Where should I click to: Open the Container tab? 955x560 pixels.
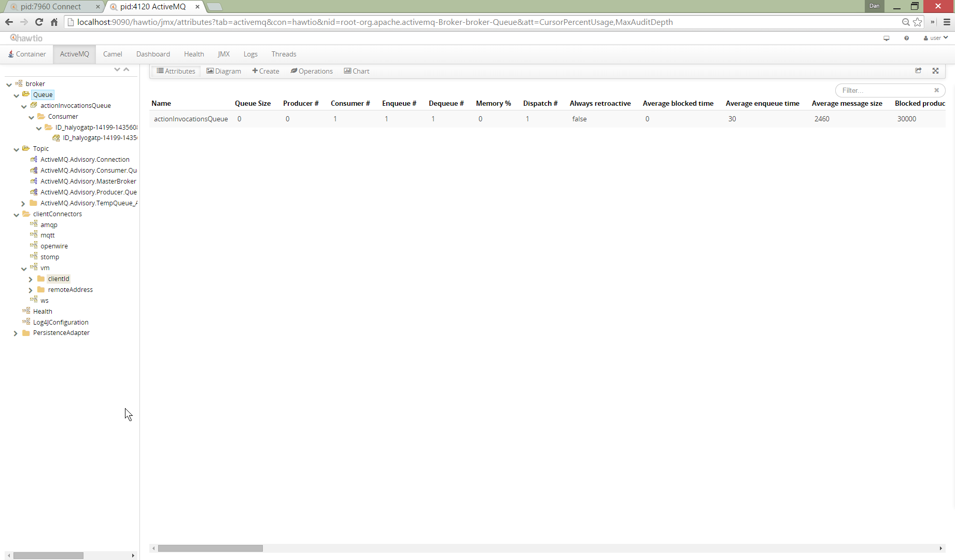[x=27, y=54]
